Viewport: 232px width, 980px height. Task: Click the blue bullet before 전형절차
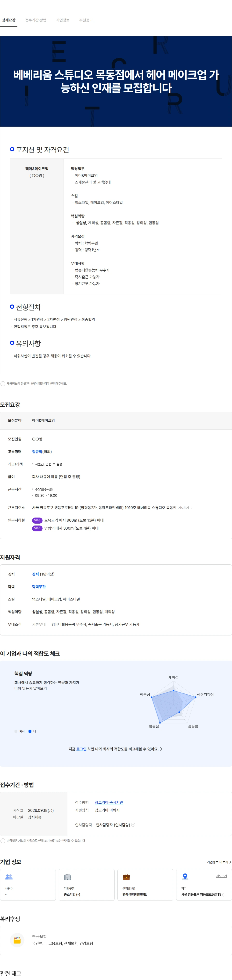(12, 307)
